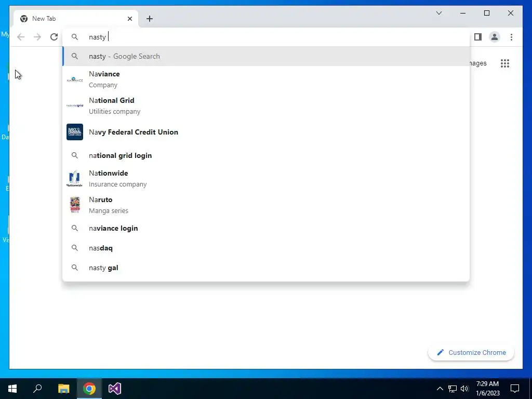Open the profile avatar button
This screenshot has height=399, width=532.
495,37
